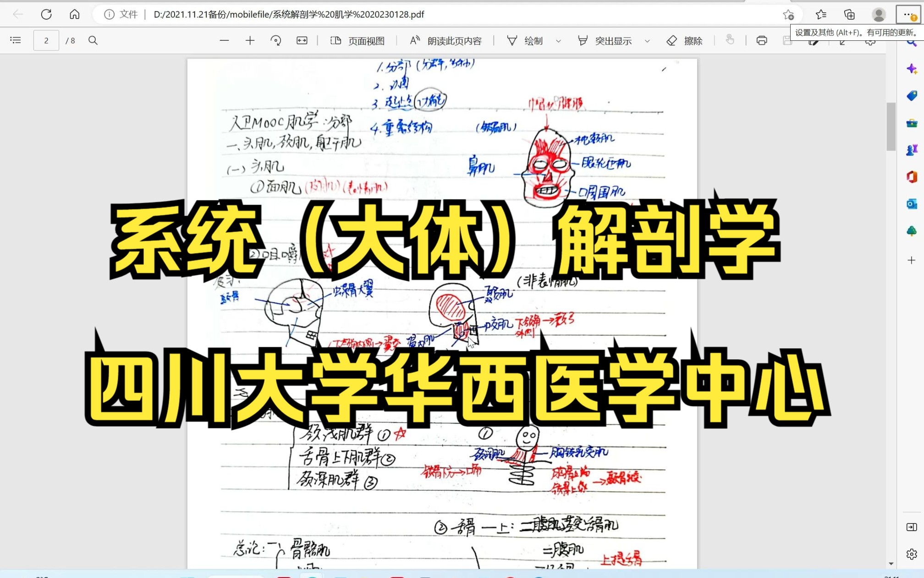Toggle the PDF table of contents

[16, 40]
